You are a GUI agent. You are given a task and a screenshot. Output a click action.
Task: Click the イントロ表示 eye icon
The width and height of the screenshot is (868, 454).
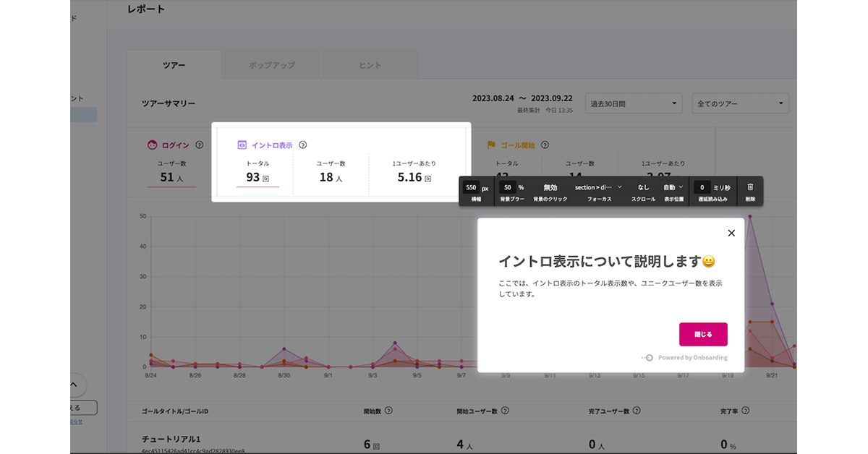click(x=242, y=145)
